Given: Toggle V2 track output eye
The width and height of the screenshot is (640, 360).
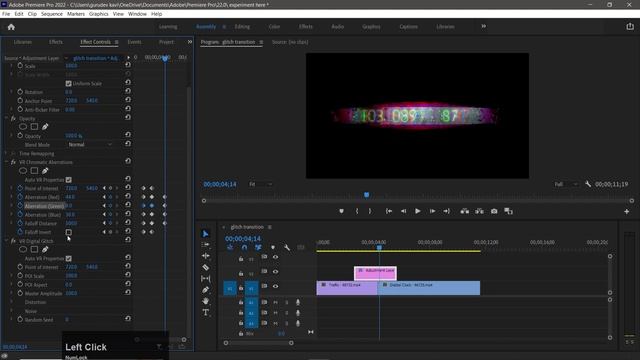Looking at the screenshot, I should pos(276,271).
